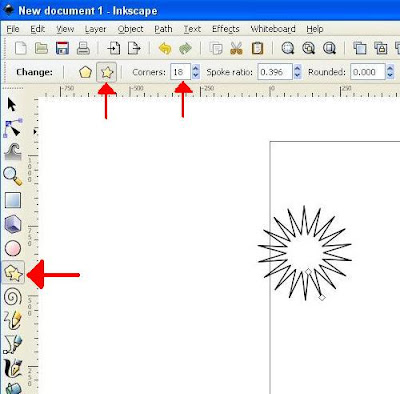Save document with floppy icon

62,48
